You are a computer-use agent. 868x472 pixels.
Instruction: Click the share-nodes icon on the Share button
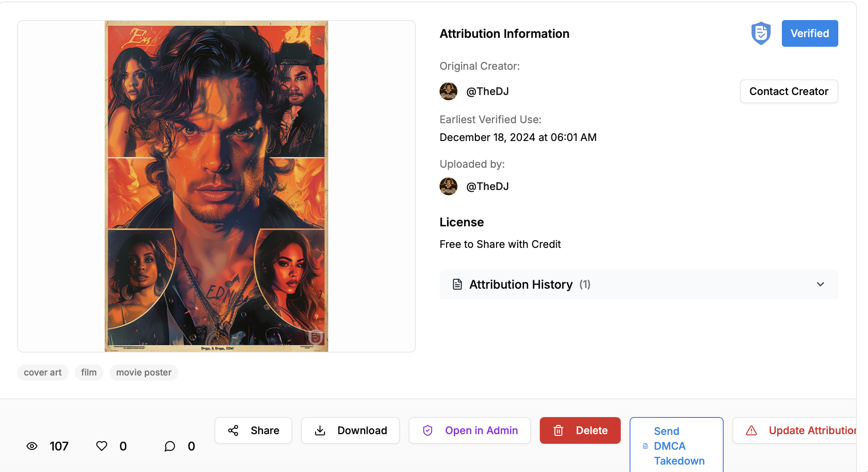pyautogui.click(x=233, y=430)
